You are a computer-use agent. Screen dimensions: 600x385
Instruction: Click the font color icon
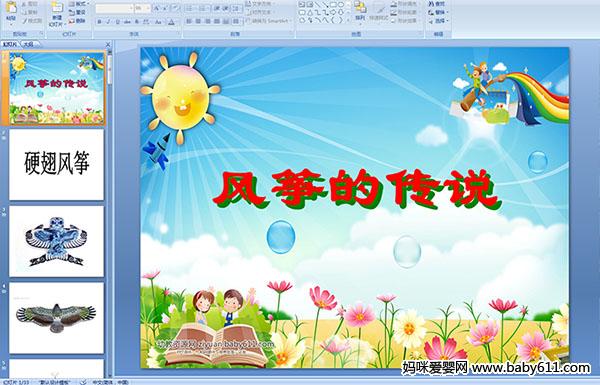(x=171, y=22)
